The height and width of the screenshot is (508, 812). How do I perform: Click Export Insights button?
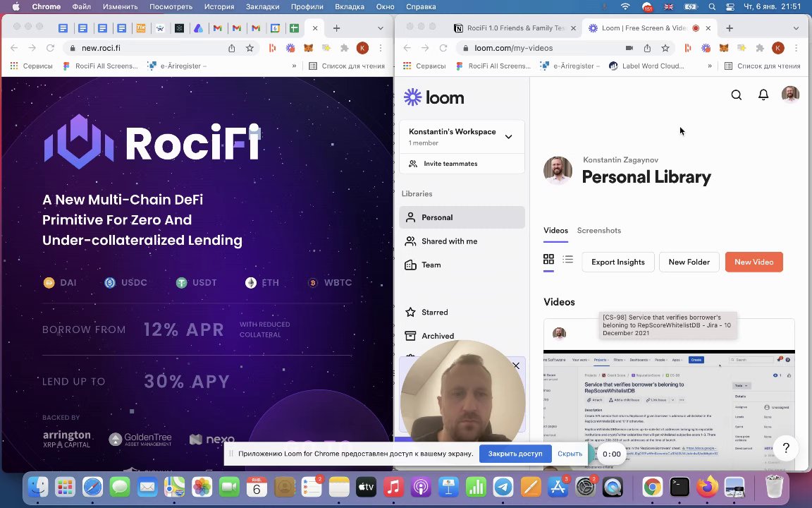pyautogui.click(x=617, y=262)
